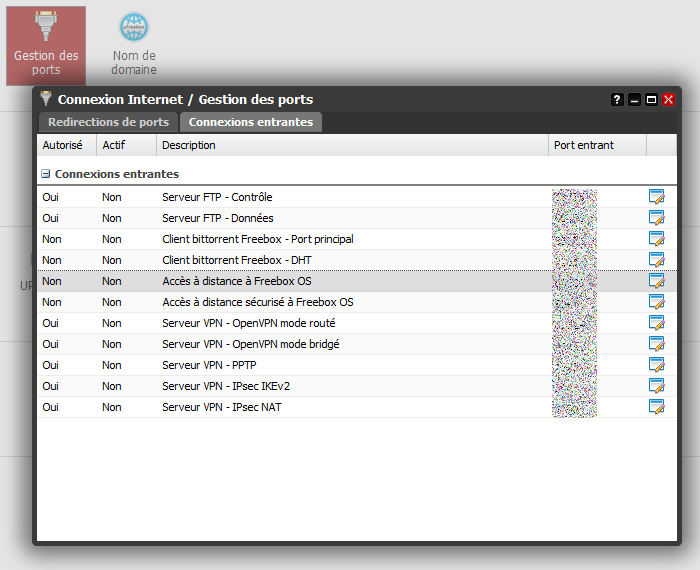Edit the Accès à distance à Freebox OS entry
Viewport: 700px width, 570px height.
coord(657,281)
